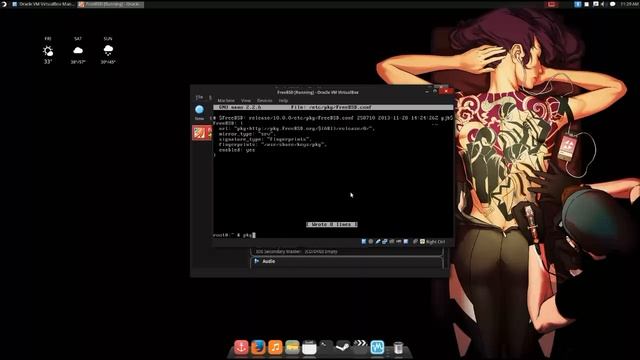
Task: Click the FreeBSD VM window title bar
Action: (x=318, y=92)
